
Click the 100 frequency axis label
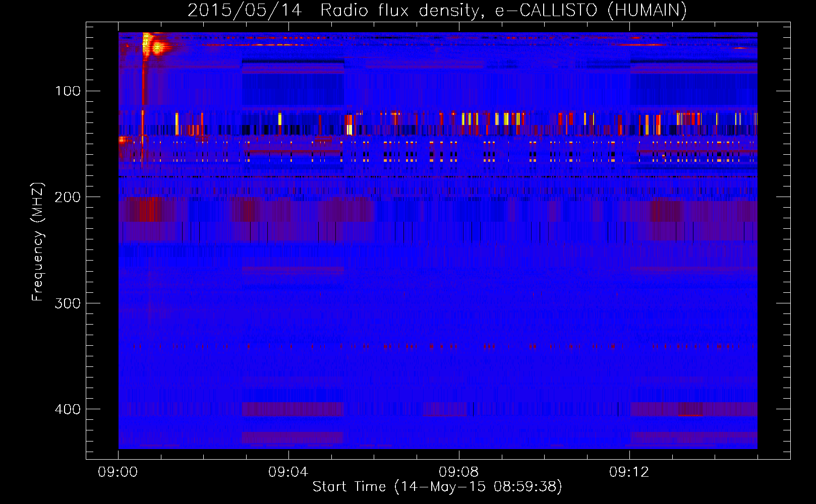click(68, 91)
